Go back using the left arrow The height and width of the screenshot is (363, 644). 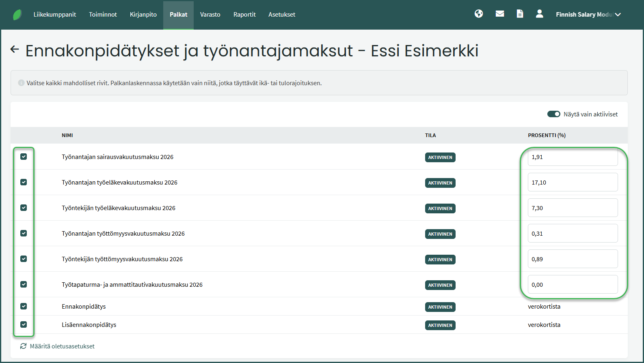click(15, 49)
